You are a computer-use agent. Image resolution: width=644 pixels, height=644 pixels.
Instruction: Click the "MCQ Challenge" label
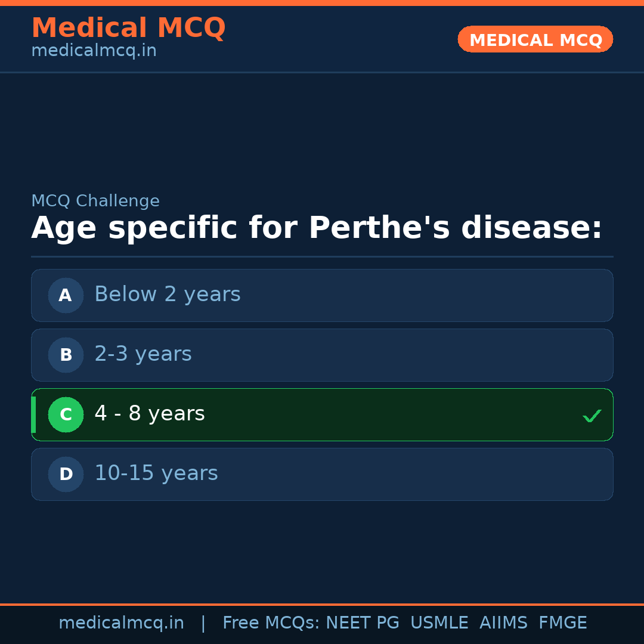95,201
